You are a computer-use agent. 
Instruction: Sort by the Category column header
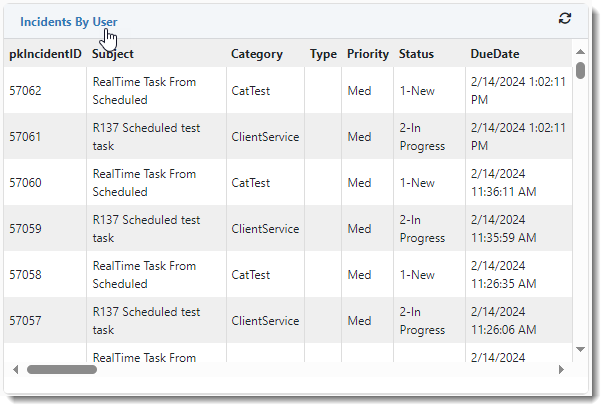257,54
